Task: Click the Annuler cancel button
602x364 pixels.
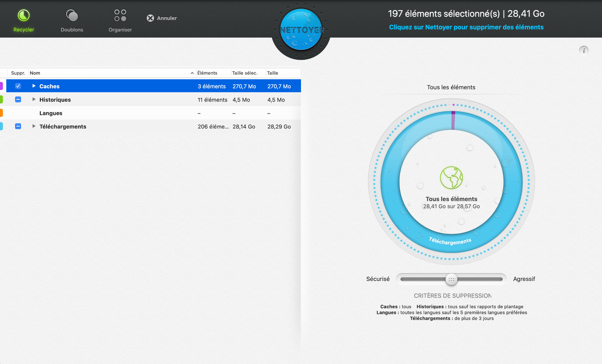Action: pos(162,18)
